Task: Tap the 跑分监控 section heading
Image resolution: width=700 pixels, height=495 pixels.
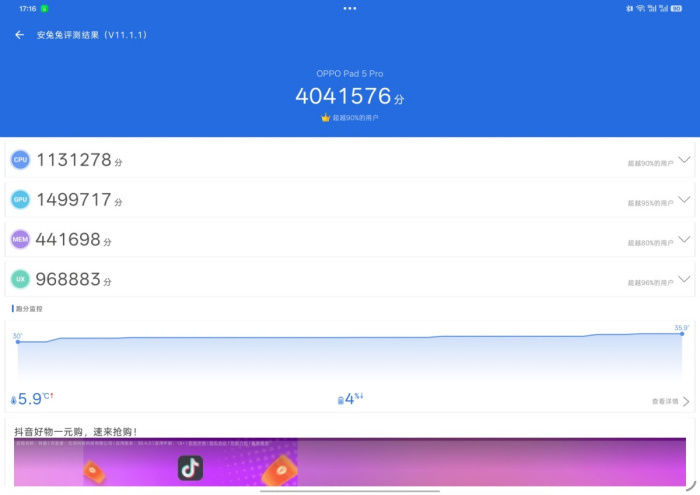Action: point(29,308)
